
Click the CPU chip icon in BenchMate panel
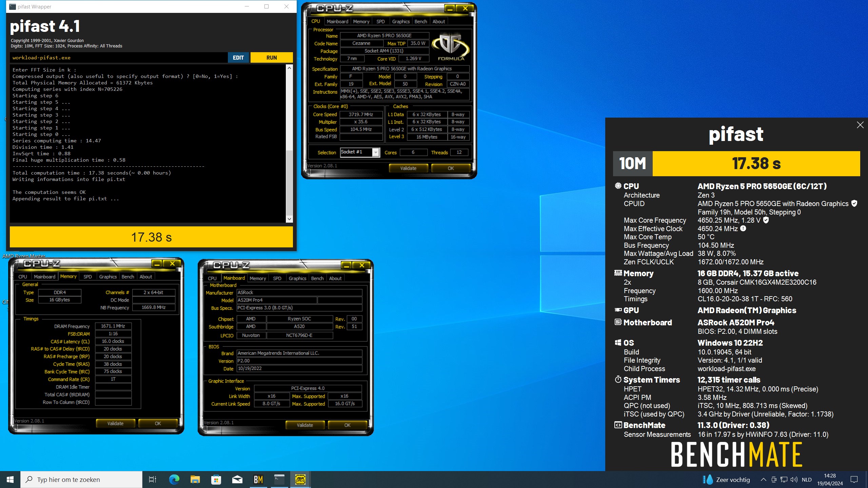(x=618, y=186)
